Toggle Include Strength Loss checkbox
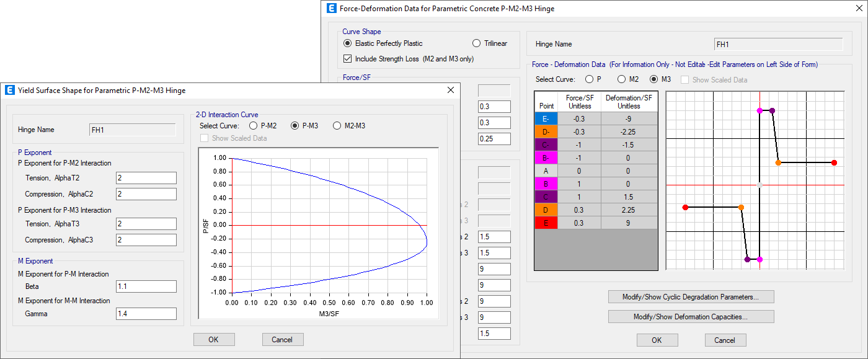868x359 pixels. point(347,59)
